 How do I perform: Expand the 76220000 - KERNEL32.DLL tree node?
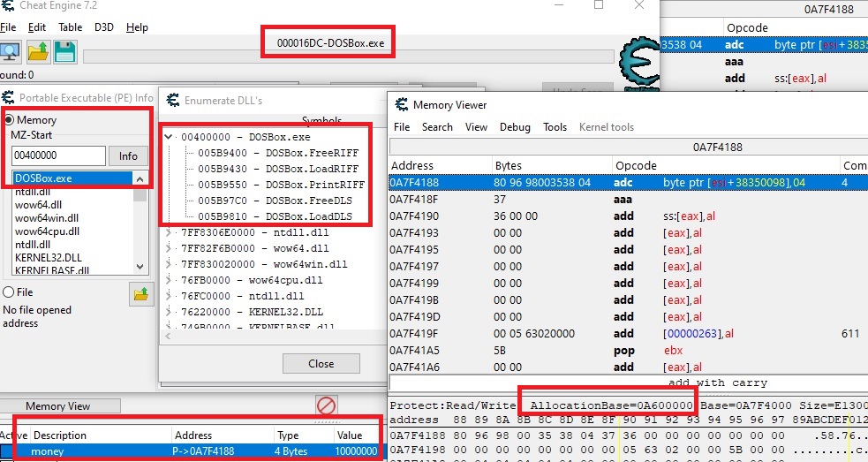170,312
